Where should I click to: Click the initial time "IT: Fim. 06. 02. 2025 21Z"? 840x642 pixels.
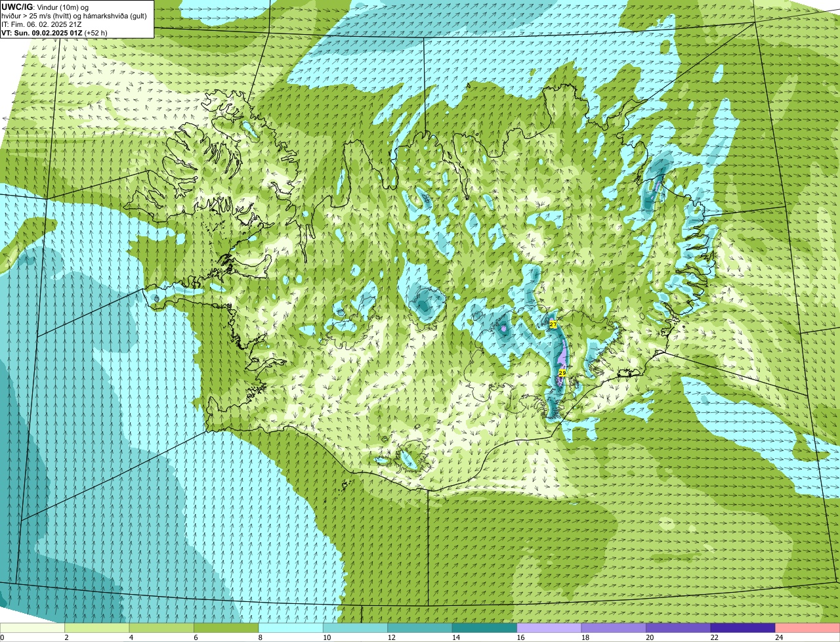tap(42, 24)
